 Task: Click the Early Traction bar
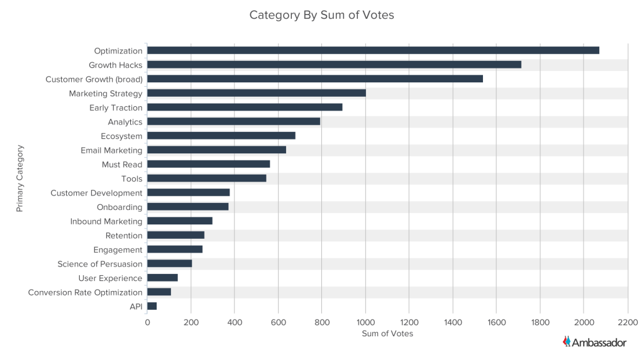[245, 107]
